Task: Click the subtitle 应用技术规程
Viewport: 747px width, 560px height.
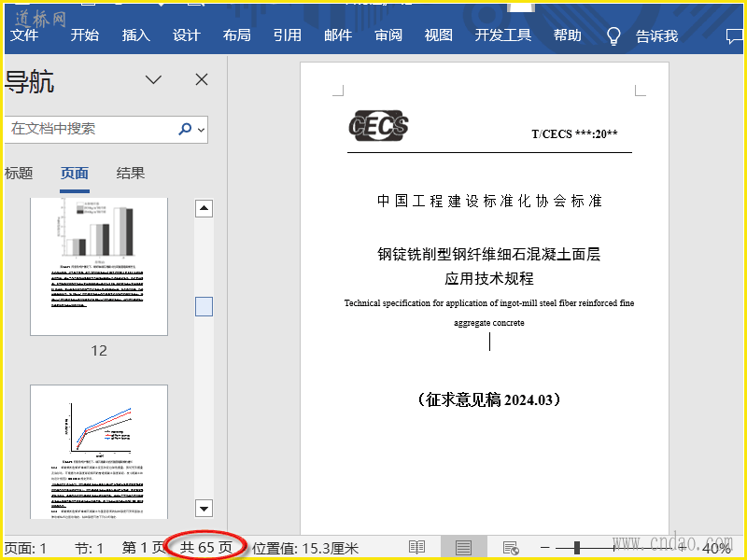Action: (x=489, y=278)
